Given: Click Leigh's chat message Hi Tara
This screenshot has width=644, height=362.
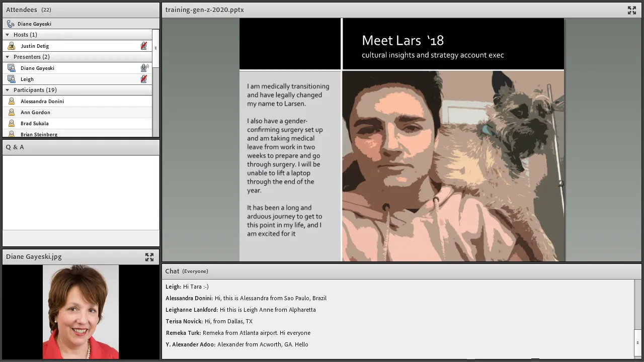Looking at the screenshot, I should [187, 287].
